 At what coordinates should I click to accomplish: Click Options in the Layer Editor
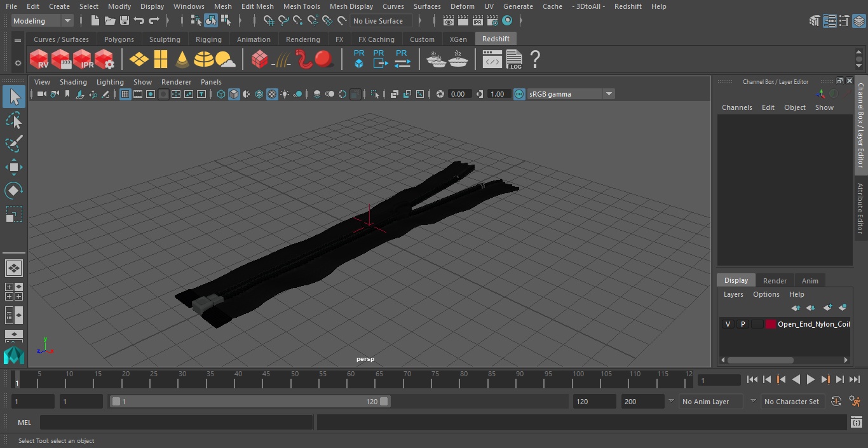click(766, 294)
